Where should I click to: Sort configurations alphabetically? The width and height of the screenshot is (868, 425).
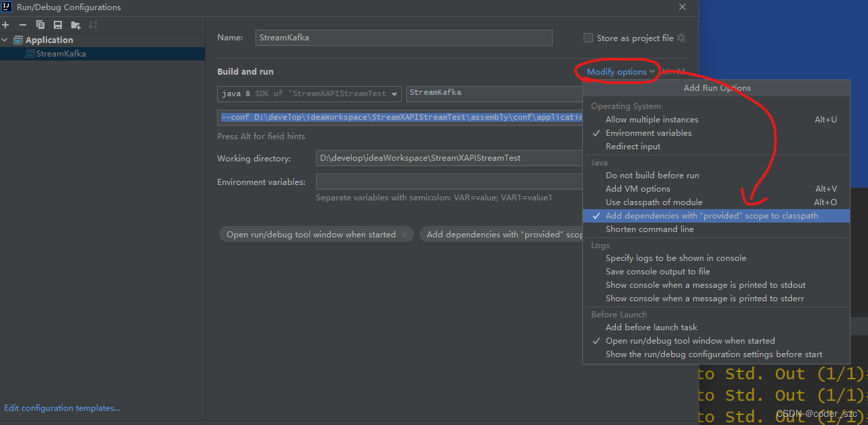tap(93, 25)
